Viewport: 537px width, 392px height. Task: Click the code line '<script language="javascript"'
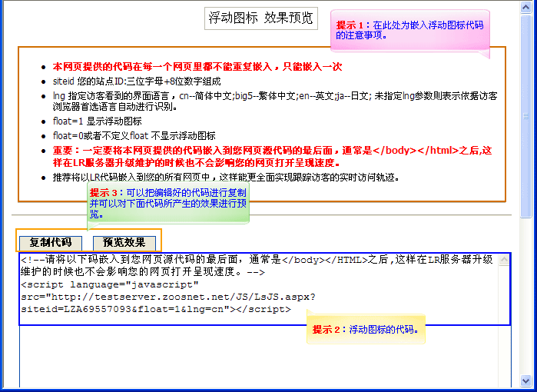110,284
